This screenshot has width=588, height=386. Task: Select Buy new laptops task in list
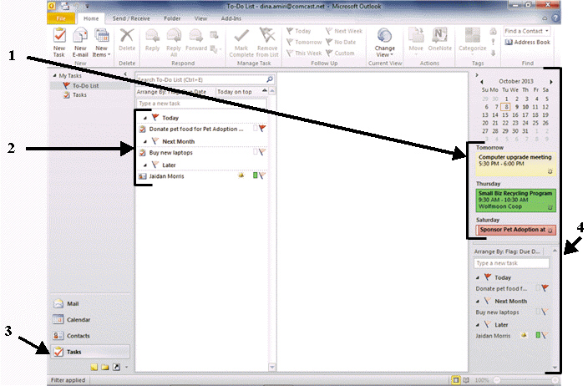coord(202,153)
